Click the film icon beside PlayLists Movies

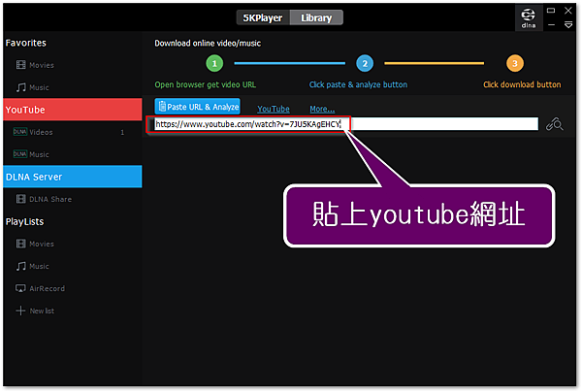20,244
